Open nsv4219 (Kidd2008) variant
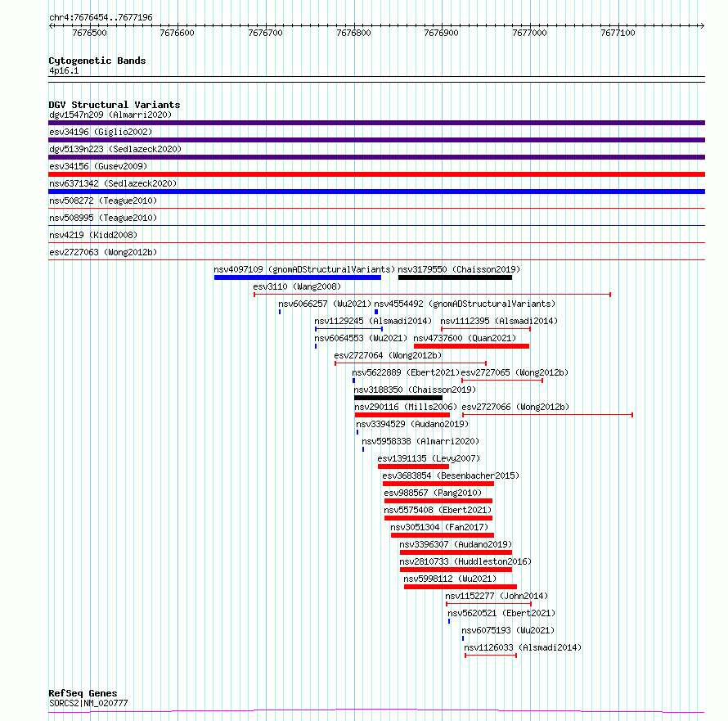The width and height of the screenshot is (728, 721). [93, 235]
